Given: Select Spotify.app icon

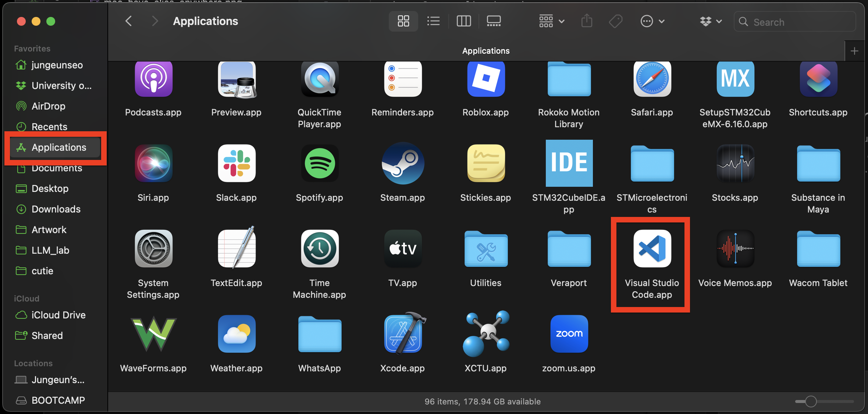Looking at the screenshot, I should (320, 163).
